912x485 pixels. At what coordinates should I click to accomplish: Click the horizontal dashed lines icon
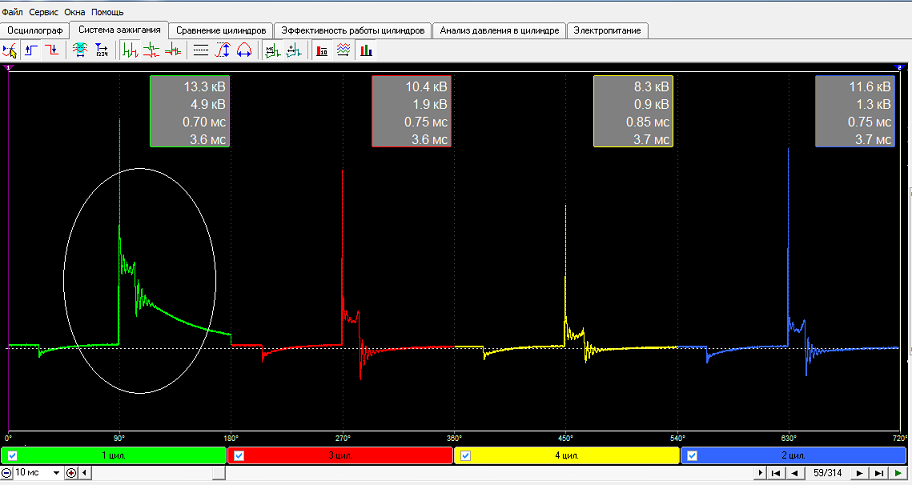click(201, 50)
